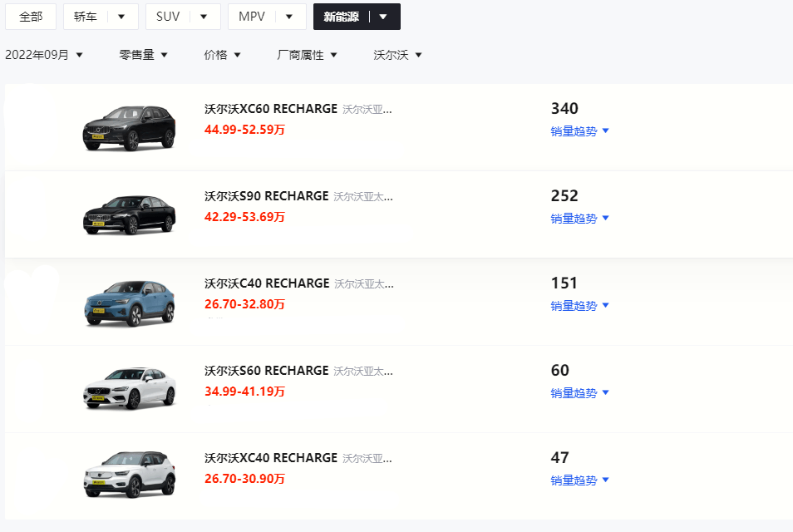Click manufacturer label beside S60 RECHARGE

[363, 372]
